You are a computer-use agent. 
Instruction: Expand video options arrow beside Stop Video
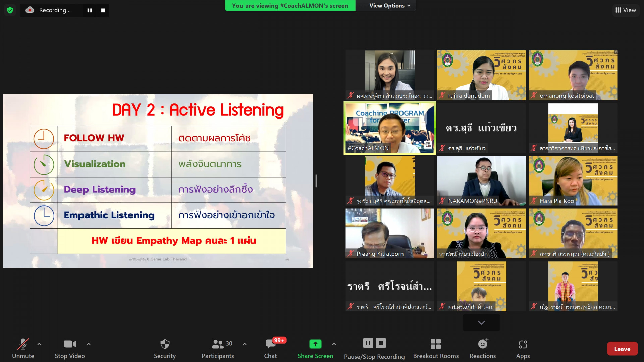[89, 344]
